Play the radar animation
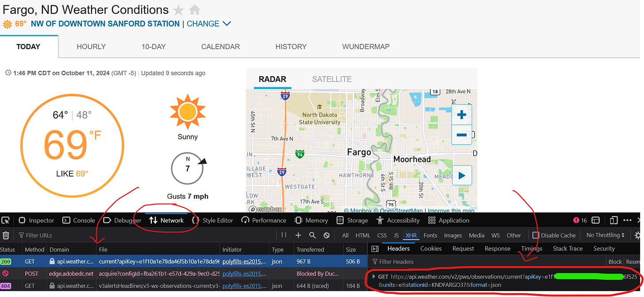Image resolution: width=644 pixels, height=297 pixels. click(x=462, y=176)
